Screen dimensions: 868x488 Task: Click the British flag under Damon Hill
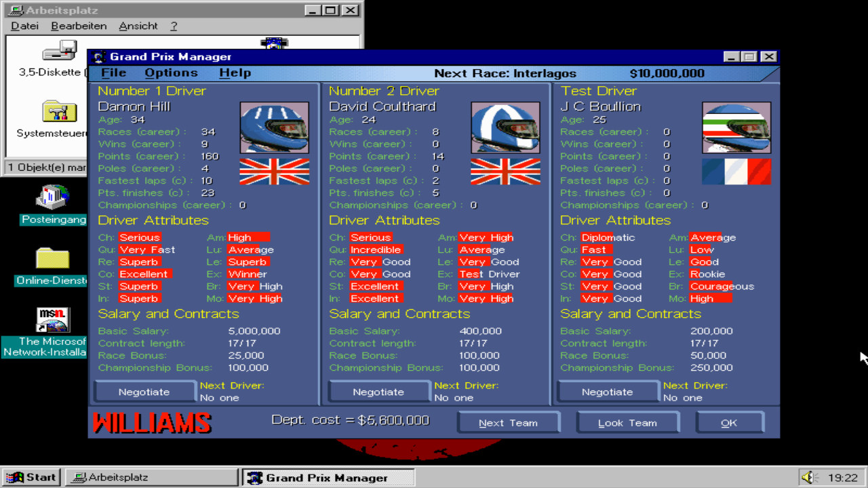click(x=275, y=171)
